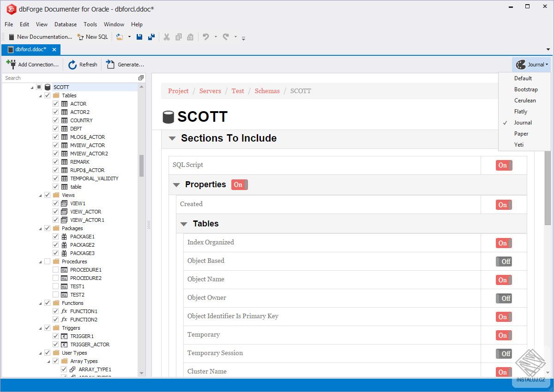Click the Paste icon in toolbar
Screen dimensions: 554x392
pos(190,37)
